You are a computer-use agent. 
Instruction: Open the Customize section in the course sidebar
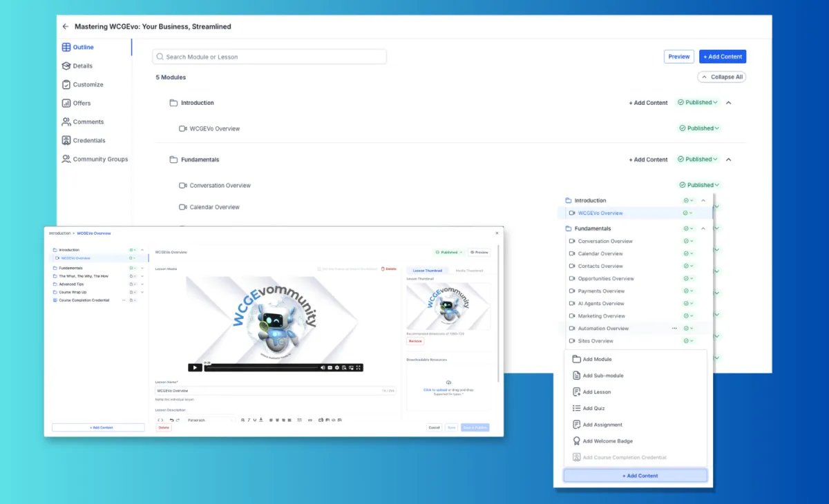tap(82, 84)
